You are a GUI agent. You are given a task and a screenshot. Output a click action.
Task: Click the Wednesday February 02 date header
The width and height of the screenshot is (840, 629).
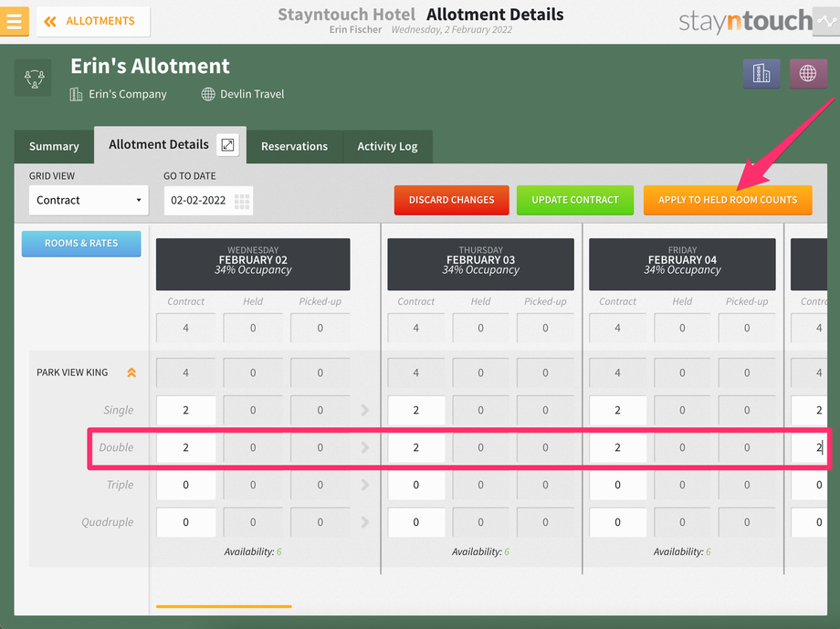click(x=253, y=264)
